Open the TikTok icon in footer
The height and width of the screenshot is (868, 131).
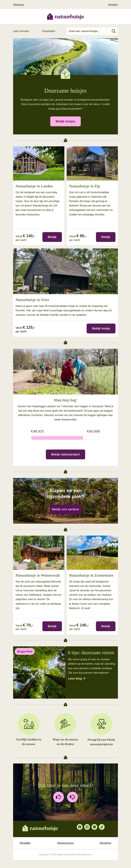click(102, 827)
